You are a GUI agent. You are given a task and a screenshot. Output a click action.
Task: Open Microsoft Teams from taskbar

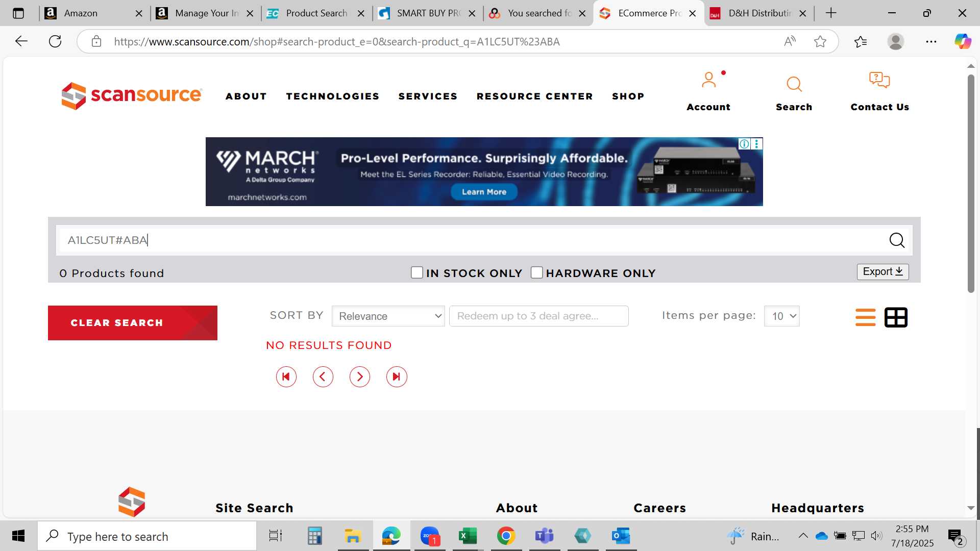pos(544,536)
